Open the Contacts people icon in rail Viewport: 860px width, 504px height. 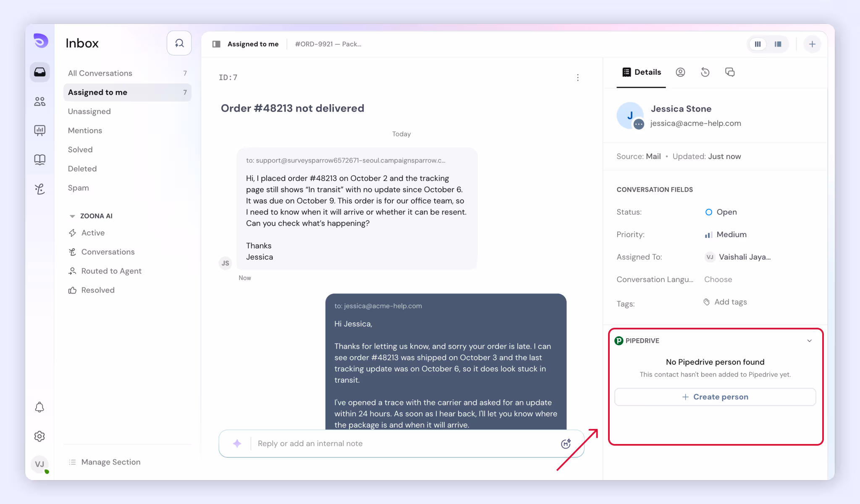pos(40,102)
